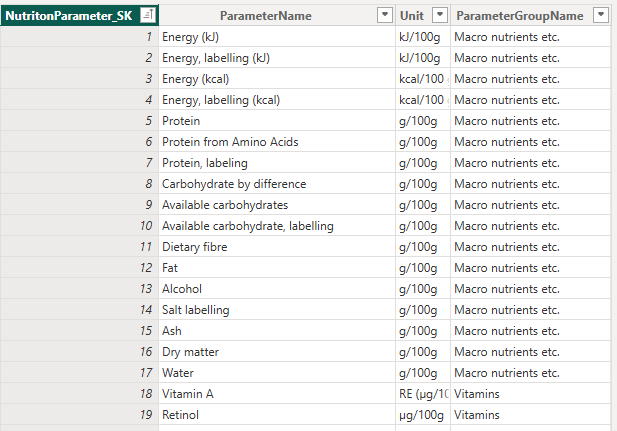This screenshot has width=617, height=431.
Task: Click the 'Carbohydrate by difference' cell
Action: point(277,184)
